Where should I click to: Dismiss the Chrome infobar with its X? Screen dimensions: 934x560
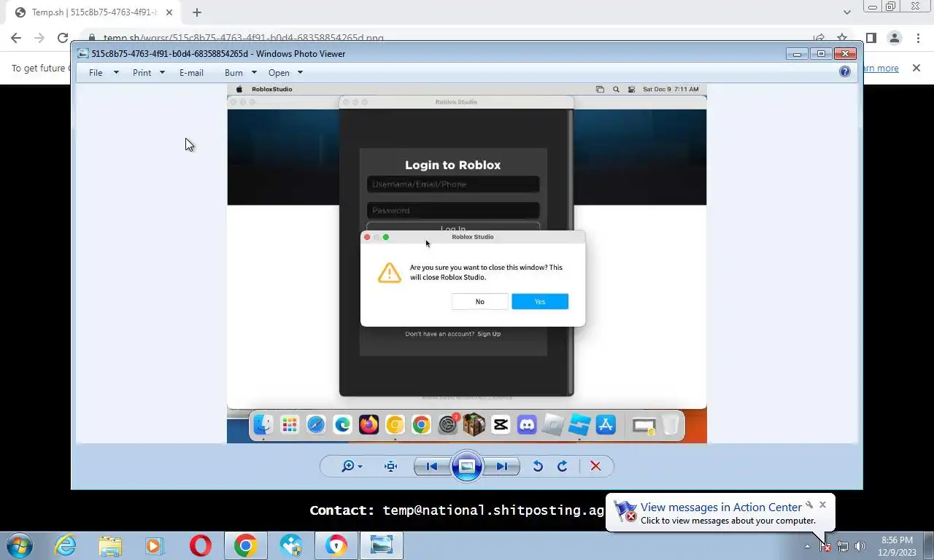[x=916, y=68]
